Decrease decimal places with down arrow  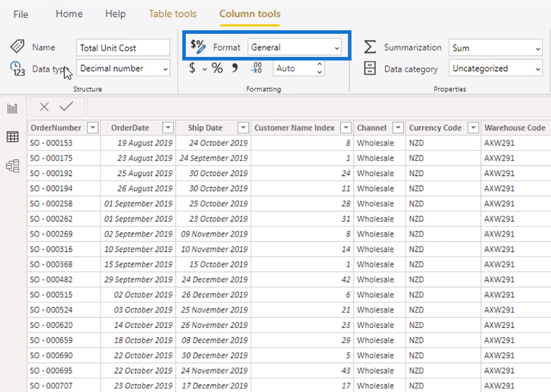319,72
